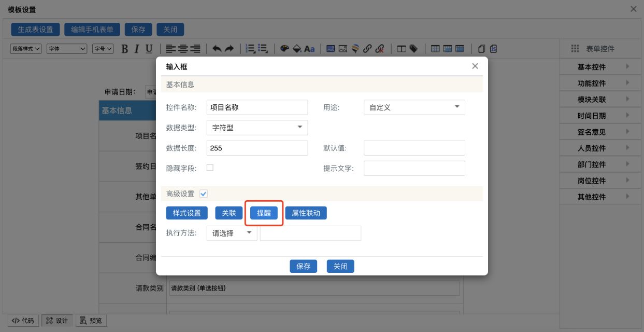Open the 执行方法 请选择 dropdown

coord(231,233)
